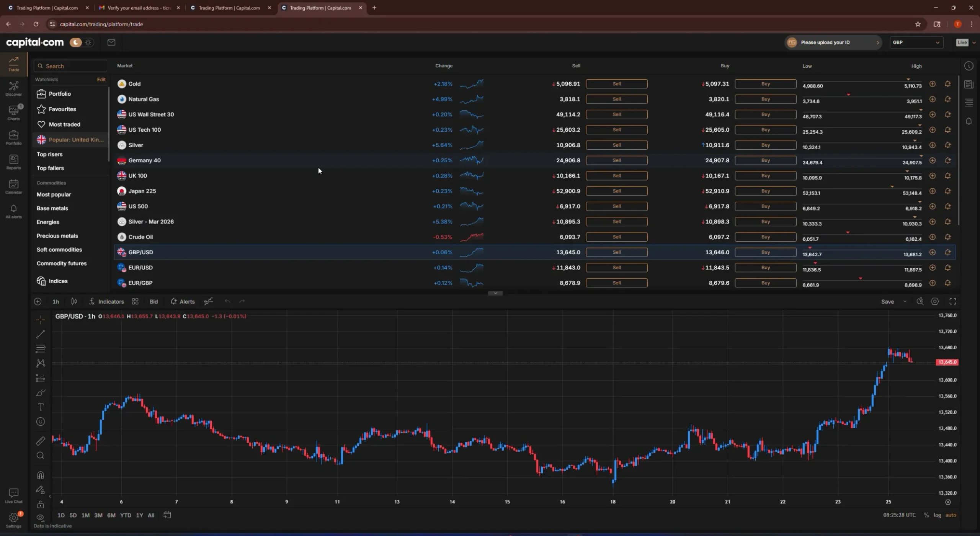Switch to the Verify your email browser tab
The height and width of the screenshot is (536, 980).
139,8
